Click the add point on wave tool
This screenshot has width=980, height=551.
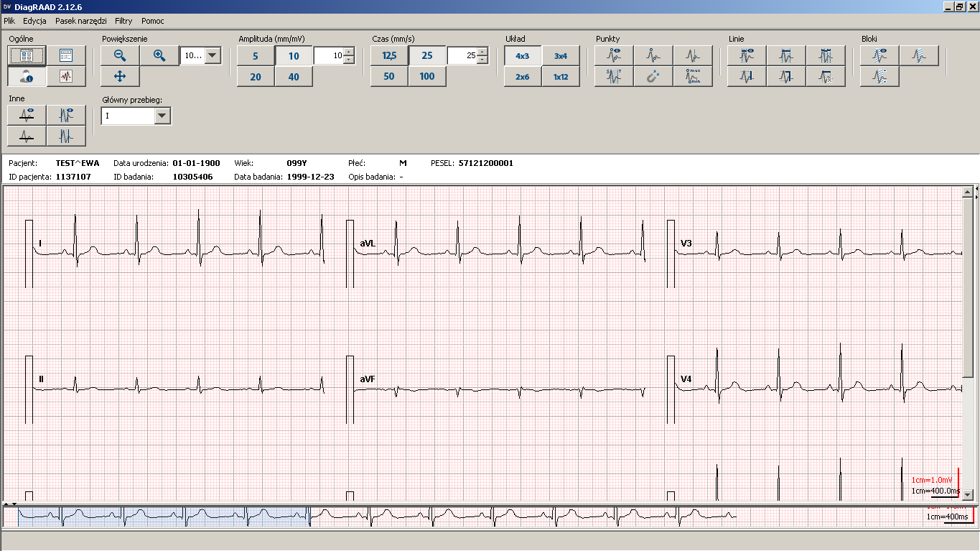point(653,55)
